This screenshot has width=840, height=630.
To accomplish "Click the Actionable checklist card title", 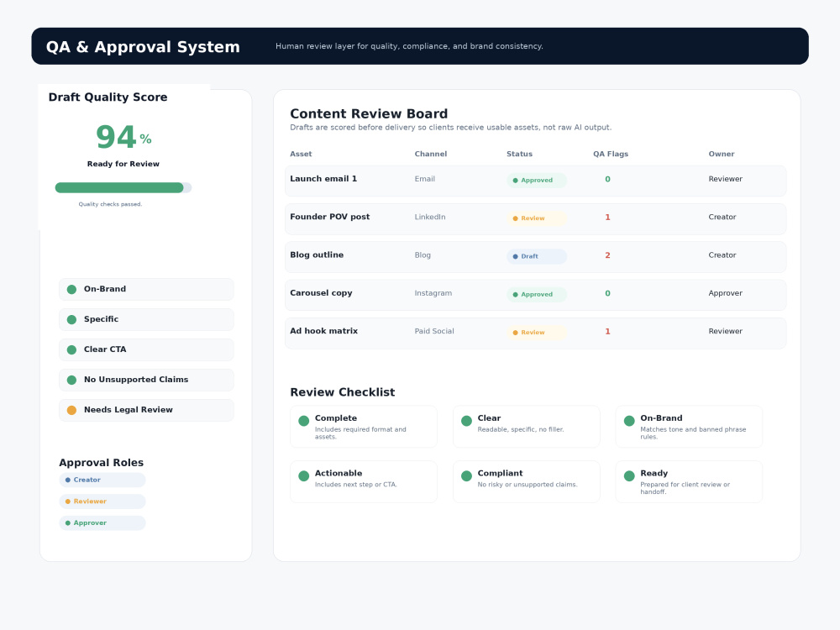I will click(339, 474).
